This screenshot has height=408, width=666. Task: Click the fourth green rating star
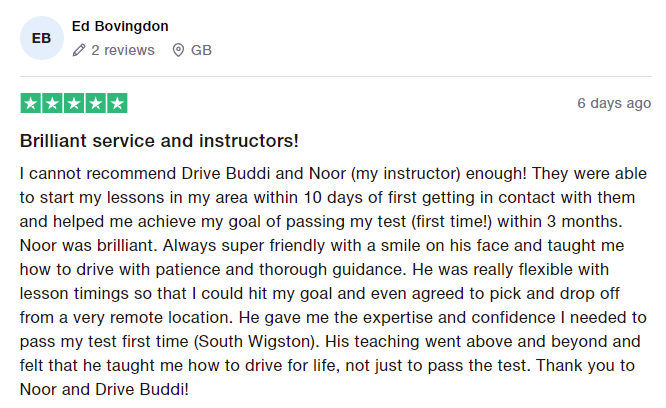pyautogui.click(x=95, y=103)
